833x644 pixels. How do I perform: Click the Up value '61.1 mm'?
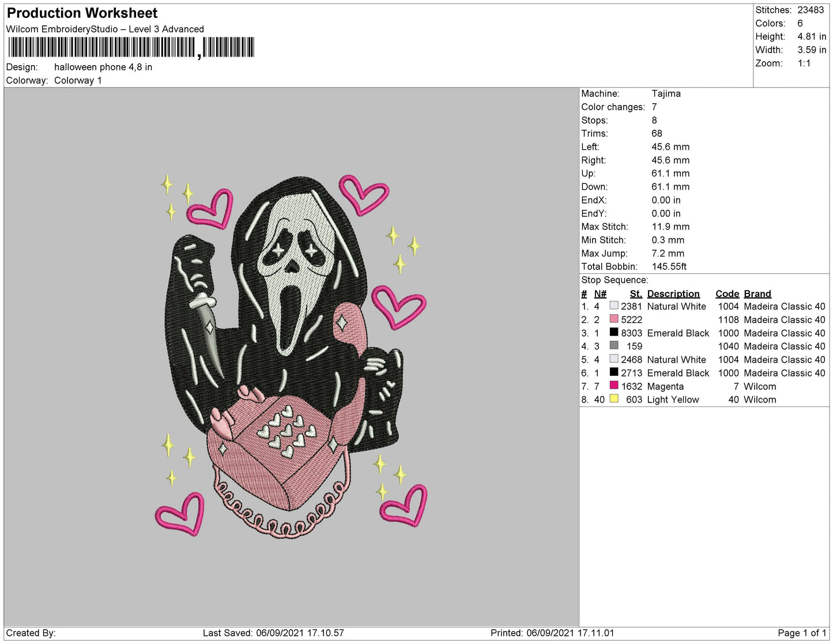670,173
